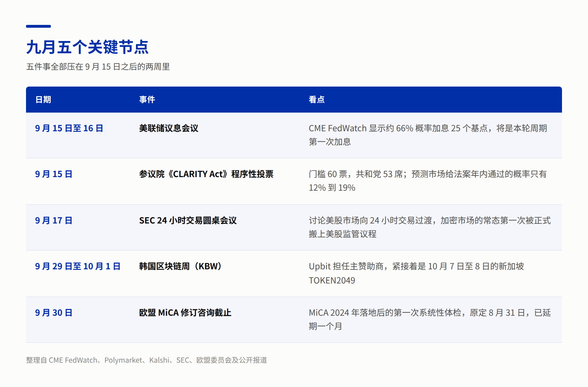Select text 门槛 60 票，共和党 53 席
This screenshot has height=387, width=588.
click(x=356, y=174)
